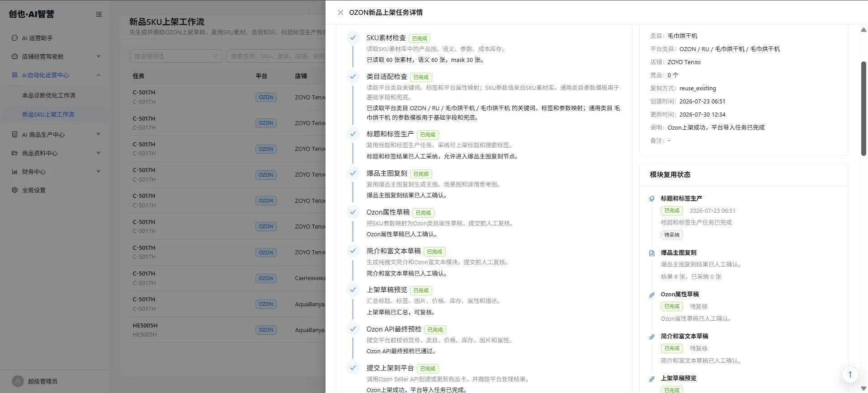Expand the 店铺经营驾驶舱 menu chevron
The width and height of the screenshot is (868, 393).
tap(99, 56)
